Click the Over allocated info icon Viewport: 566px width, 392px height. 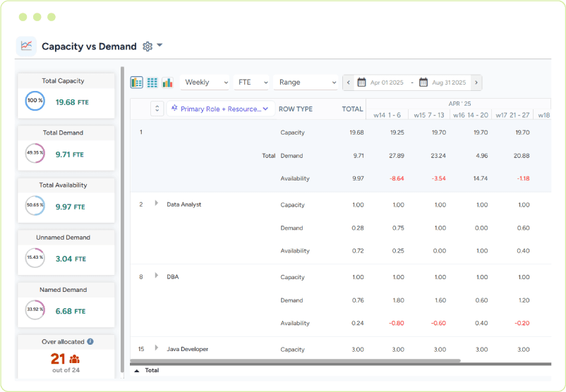[x=90, y=341]
